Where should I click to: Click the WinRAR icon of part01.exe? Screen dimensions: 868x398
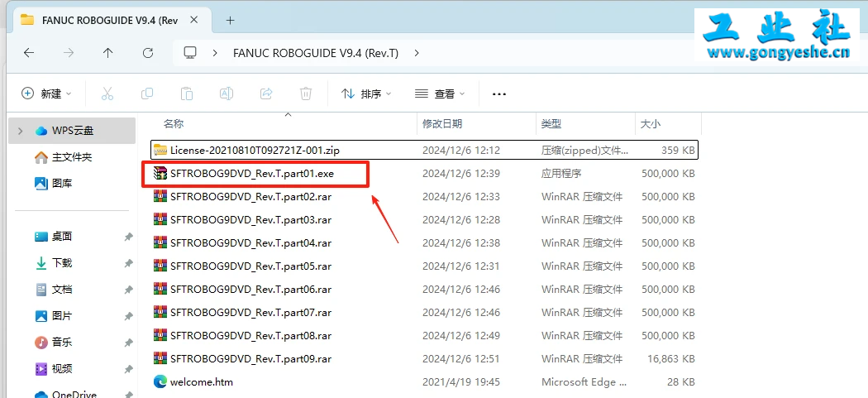click(160, 173)
